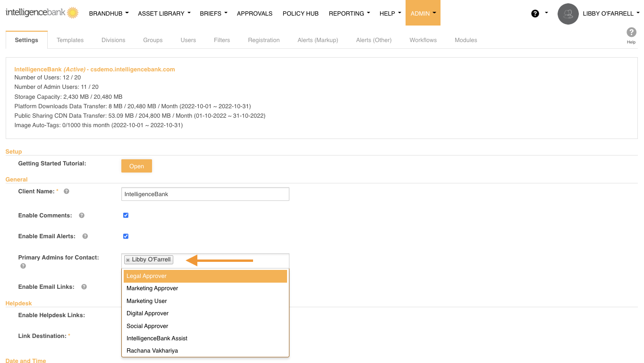Switch to the Workflows tab
Viewport: 644px width, 363px height.
[x=423, y=40]
